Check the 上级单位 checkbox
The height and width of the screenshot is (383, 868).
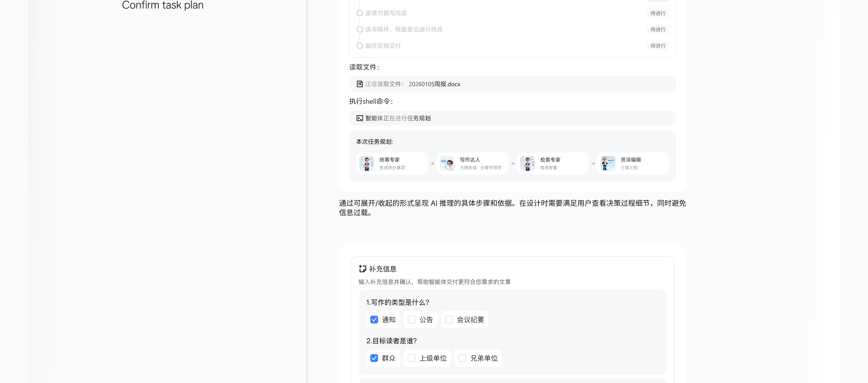point(411,358)
